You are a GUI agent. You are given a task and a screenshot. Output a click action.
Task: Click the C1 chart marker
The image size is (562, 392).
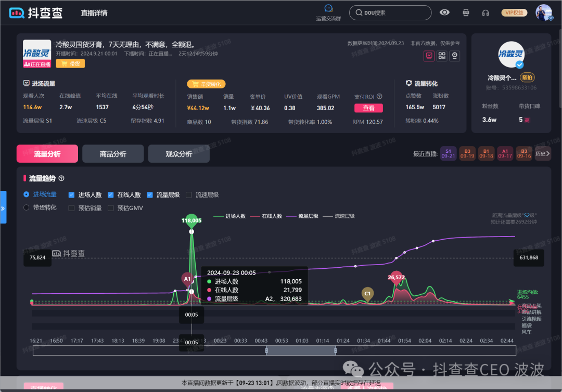(367, 294)
